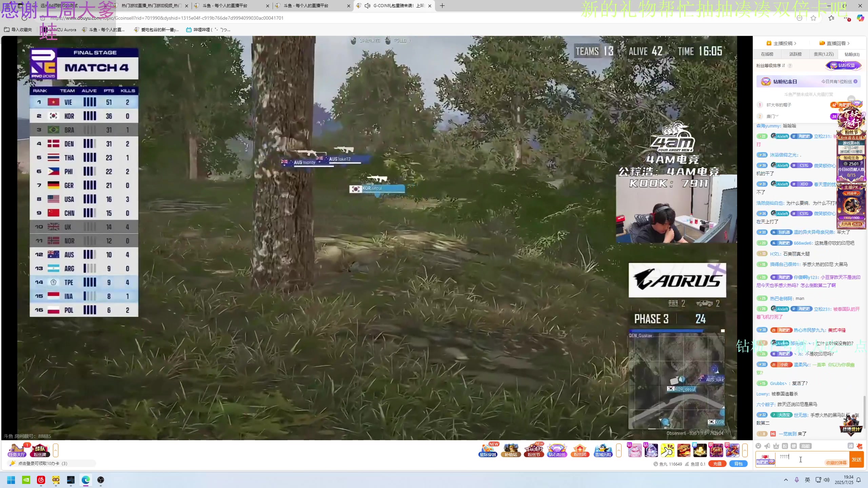Screen dimensions: 868x488
Task: Unmute audio icon on G-COIN tab
Action: click(368, 6)
